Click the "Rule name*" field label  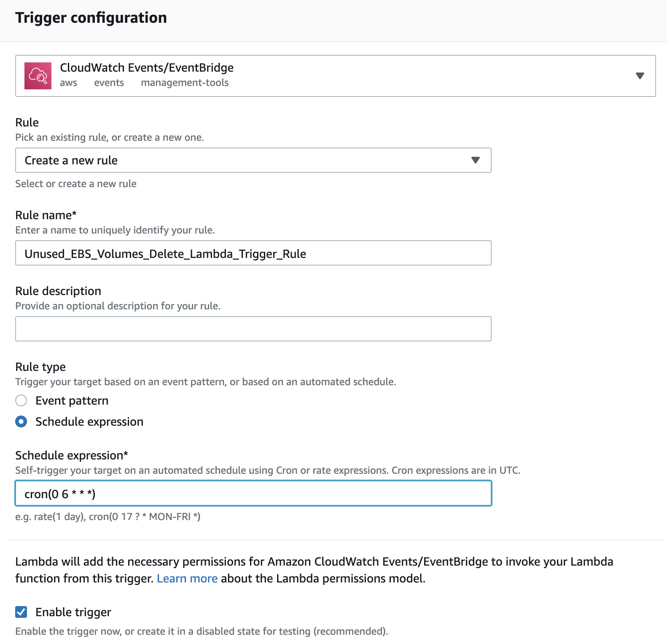point(46,215)
